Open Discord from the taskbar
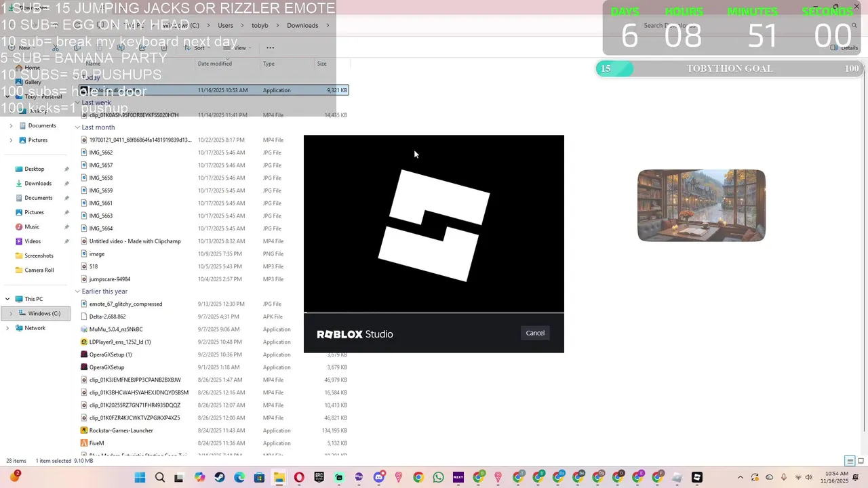868x488 pixels. 378,478
